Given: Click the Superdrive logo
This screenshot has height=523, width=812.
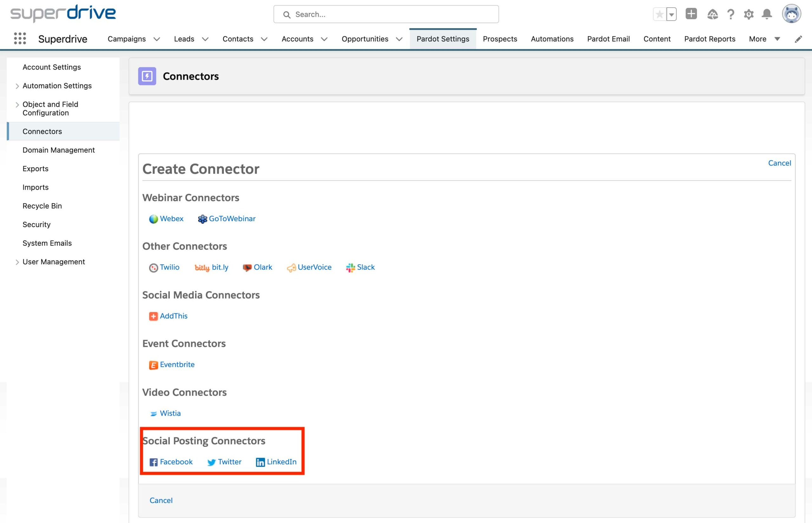Looking at the screenshot, I should point(63,14).
